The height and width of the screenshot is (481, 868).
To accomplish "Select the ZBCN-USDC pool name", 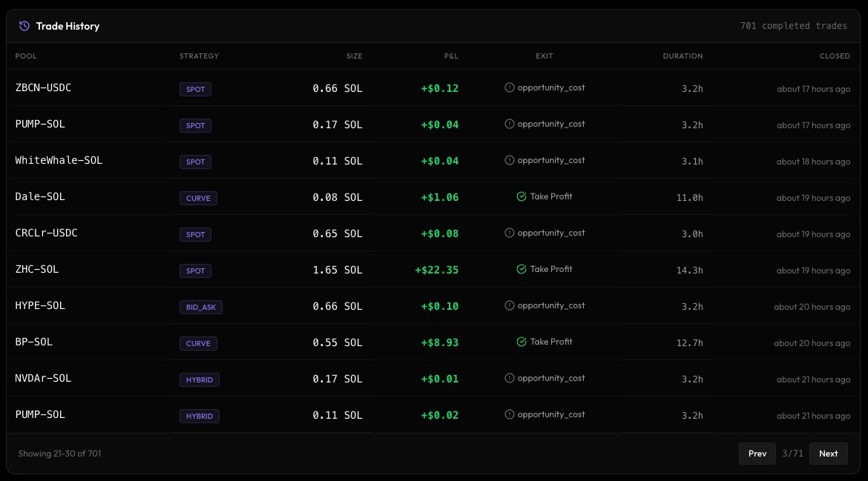I will tap(43, 88).
